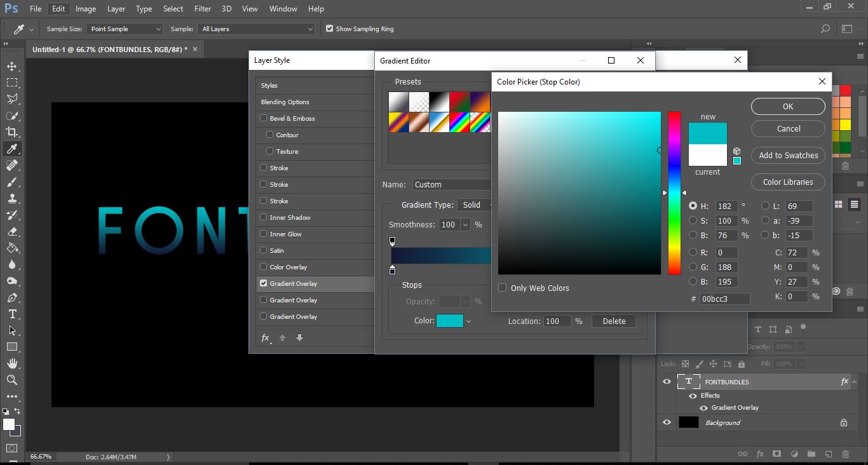Open the eyedropper tool preset picker arrow
868x465 pixels.
(31, 29)
